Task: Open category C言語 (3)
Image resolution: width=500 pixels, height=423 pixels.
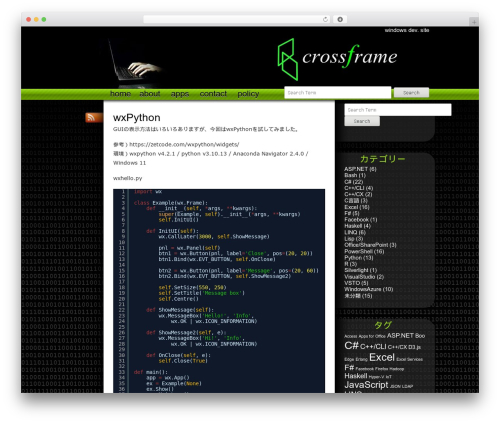Action: coord(356,201)
